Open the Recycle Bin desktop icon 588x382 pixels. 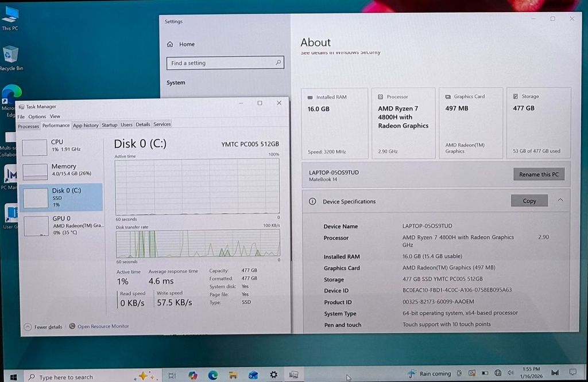pyautogui.click(x=11, y=56)
